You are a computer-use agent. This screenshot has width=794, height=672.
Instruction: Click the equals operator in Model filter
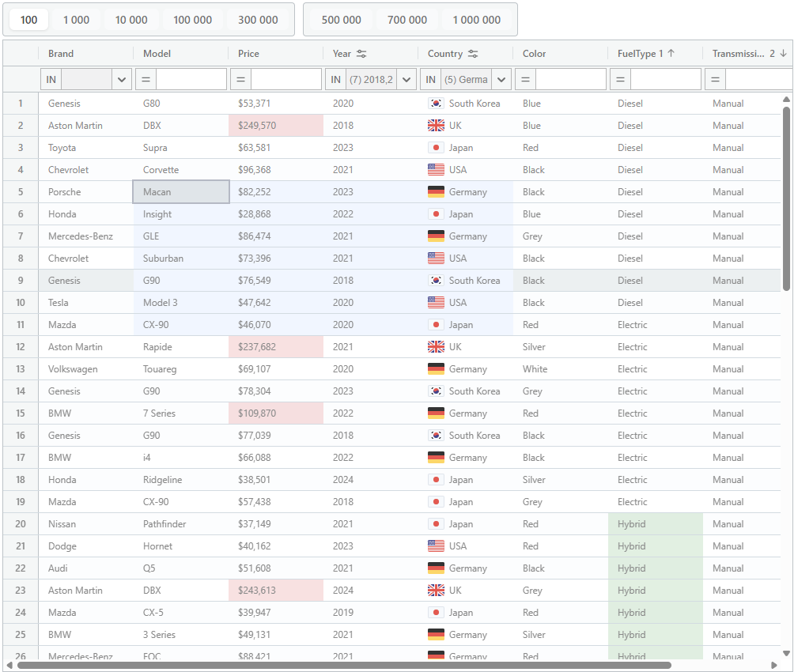click(x=146, y=80)
